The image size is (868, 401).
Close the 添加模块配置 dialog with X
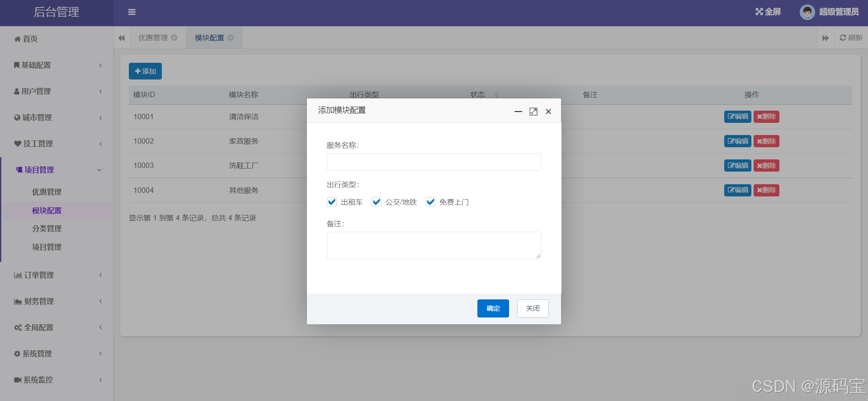pos(548,112)
